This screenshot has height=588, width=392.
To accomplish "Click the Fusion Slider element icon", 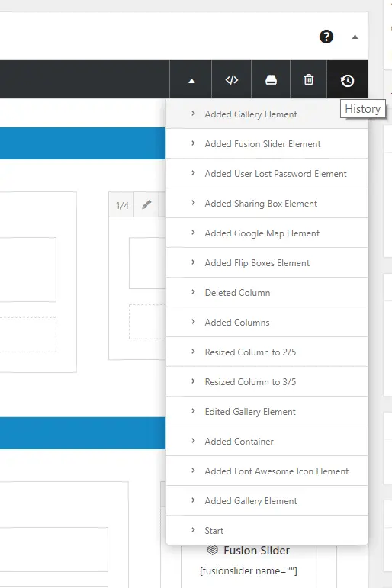I will tap(213, 550).
